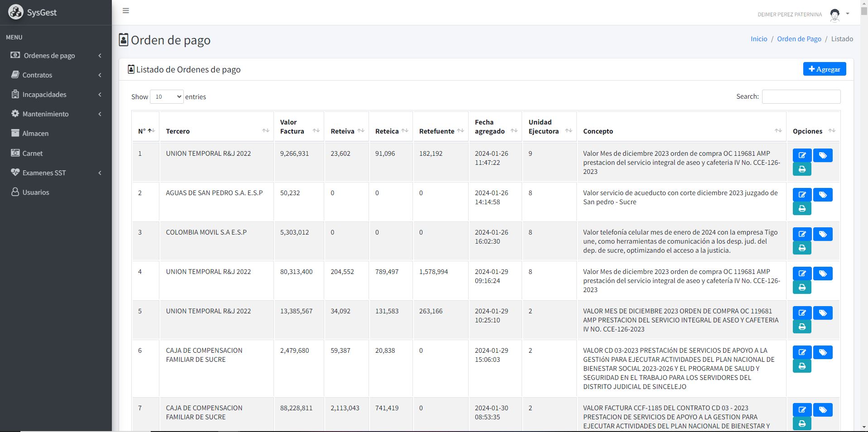This screenshot has height=432, width=868.
Task: Click the hamburger sidebar toggle icon
Action: tap(126, 11)
